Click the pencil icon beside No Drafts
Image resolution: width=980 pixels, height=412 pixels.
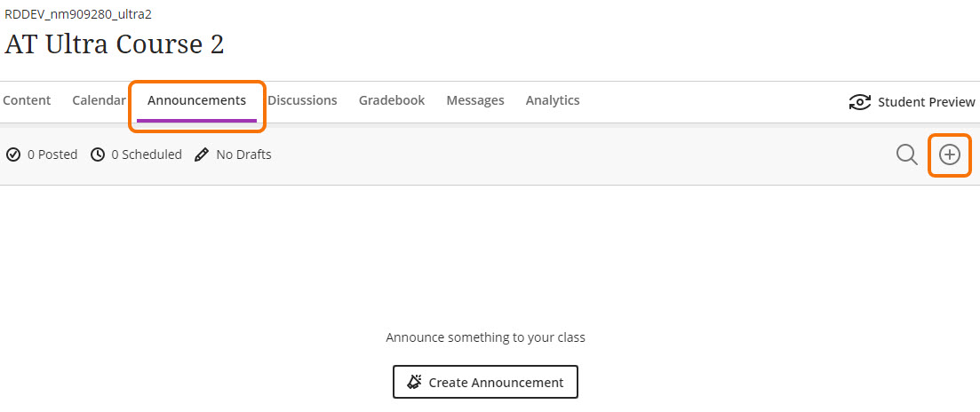[202, 154]
